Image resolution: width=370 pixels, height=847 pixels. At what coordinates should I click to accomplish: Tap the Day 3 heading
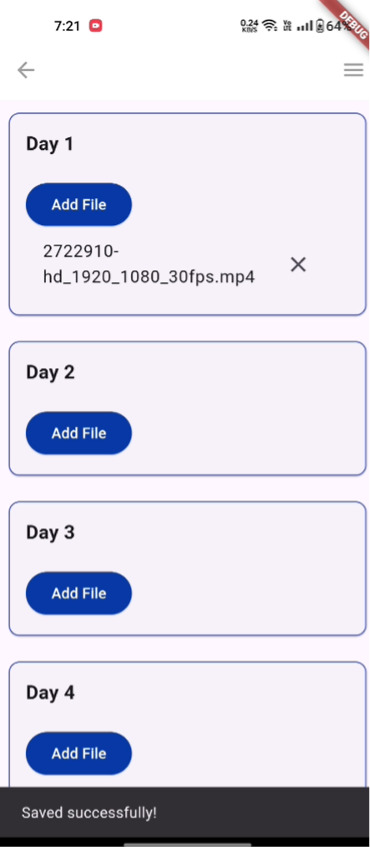tap(50, 533)
